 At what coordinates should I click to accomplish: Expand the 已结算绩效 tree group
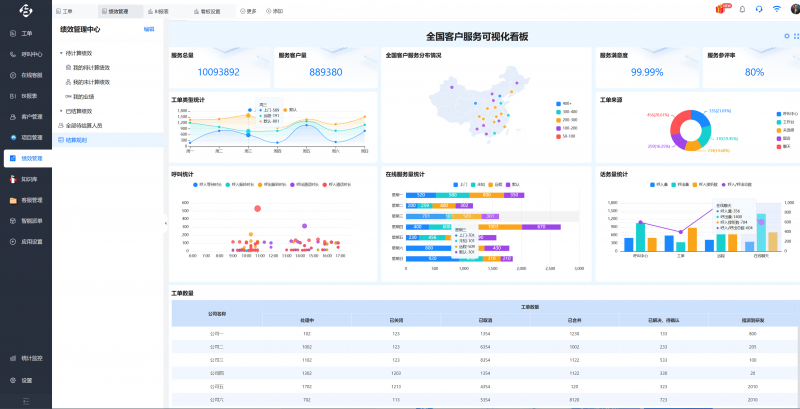click(x=61, y=110)
